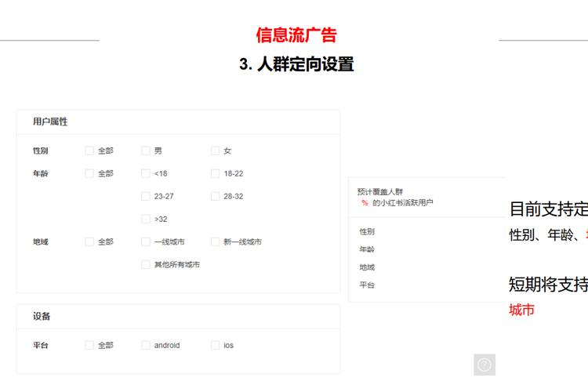This screenshot has height=392, width=588.
Task: Click the 预计覆盖人群 label
Action: [x=380, y=191]
